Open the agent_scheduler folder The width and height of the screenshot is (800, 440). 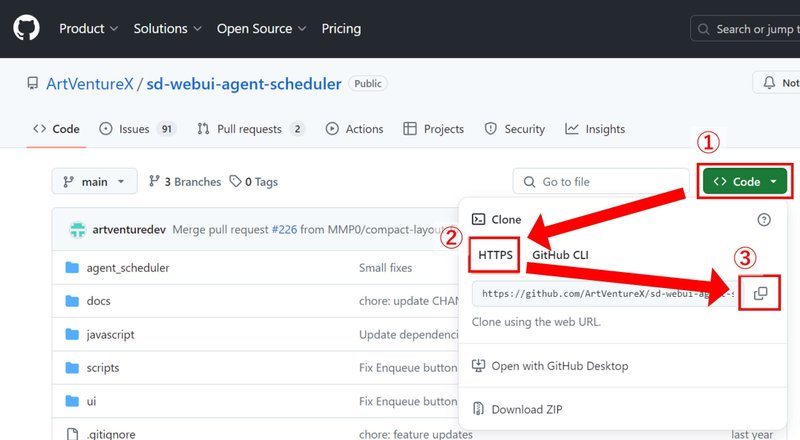pos(127,268)
